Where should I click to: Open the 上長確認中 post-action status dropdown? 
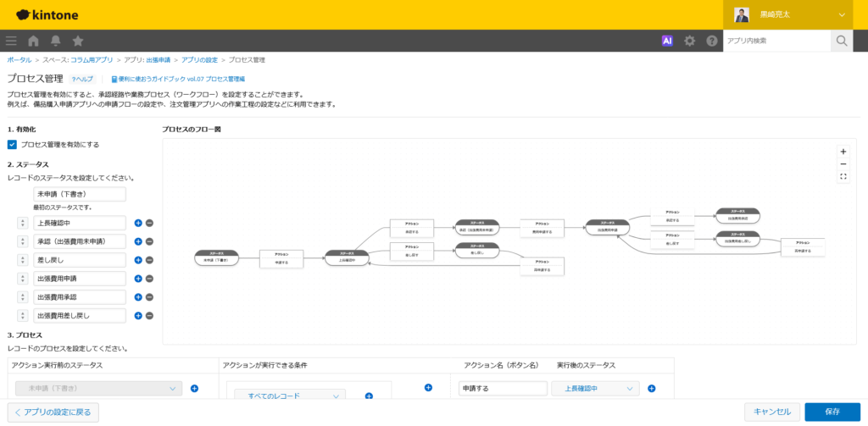coord(595,389)
